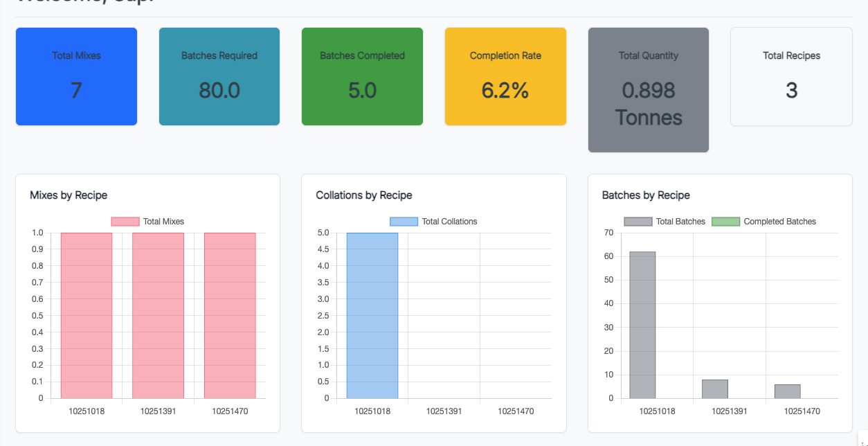Hide Total Batches series via legend label
Screen dimensions: 868x446
pyautogui.click(x=680, y=222)
